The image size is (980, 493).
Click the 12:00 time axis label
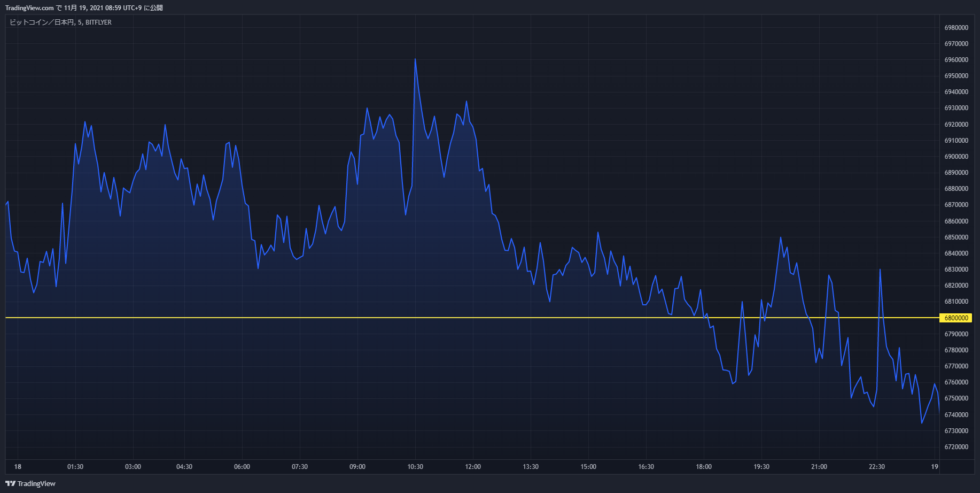click(473, 467)
